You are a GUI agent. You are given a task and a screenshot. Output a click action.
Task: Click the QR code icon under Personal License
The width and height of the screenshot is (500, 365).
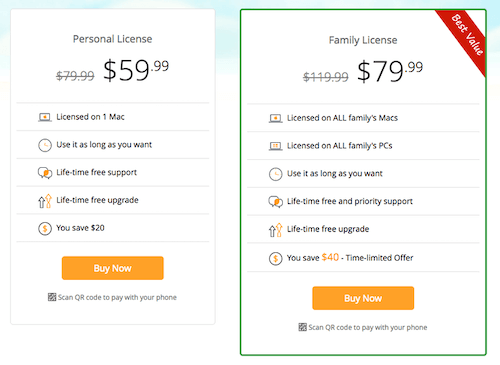pos(52,297)
